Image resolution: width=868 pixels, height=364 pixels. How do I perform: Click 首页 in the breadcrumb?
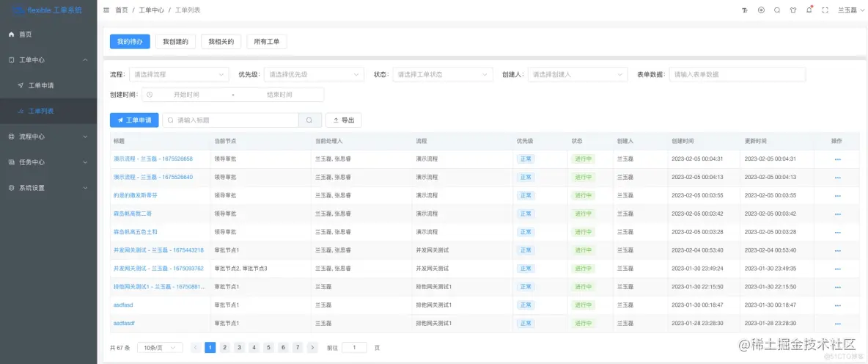pos(122,10)
